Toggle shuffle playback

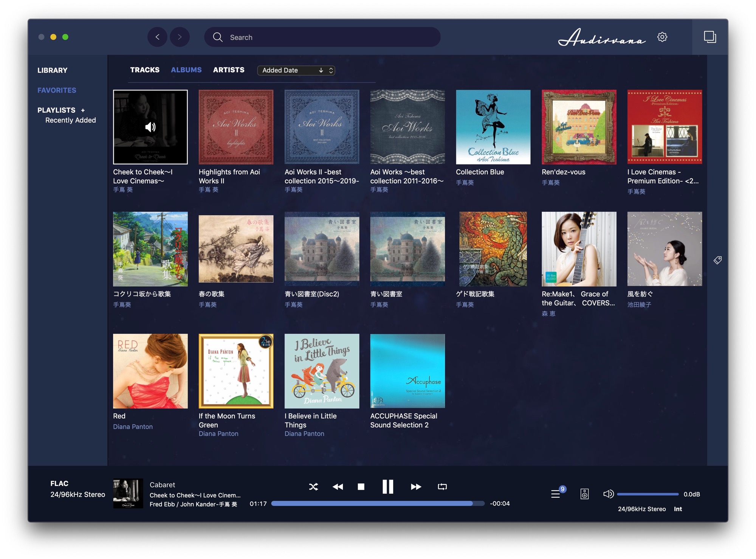click(x=313, y=486)
